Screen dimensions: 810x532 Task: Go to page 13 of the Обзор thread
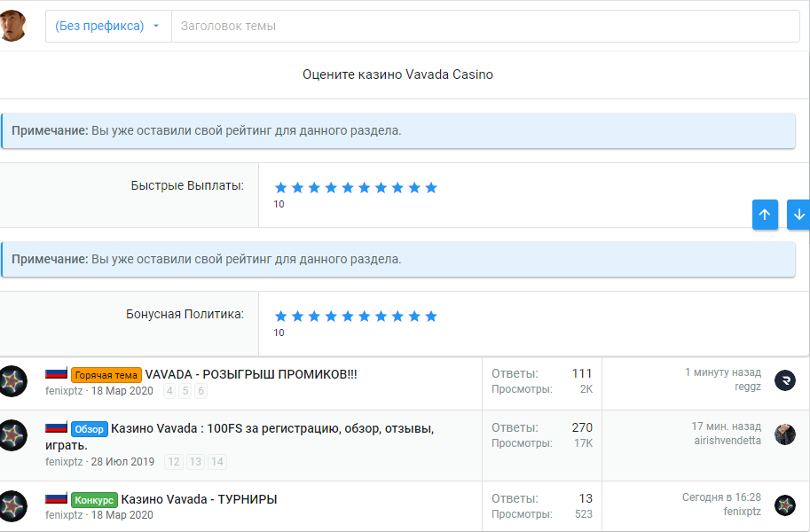pos(195,462)
